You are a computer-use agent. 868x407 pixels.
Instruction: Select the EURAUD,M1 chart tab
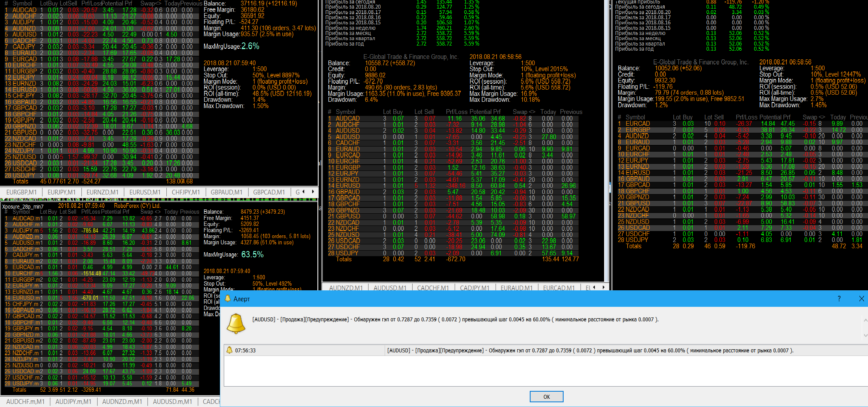516,288
